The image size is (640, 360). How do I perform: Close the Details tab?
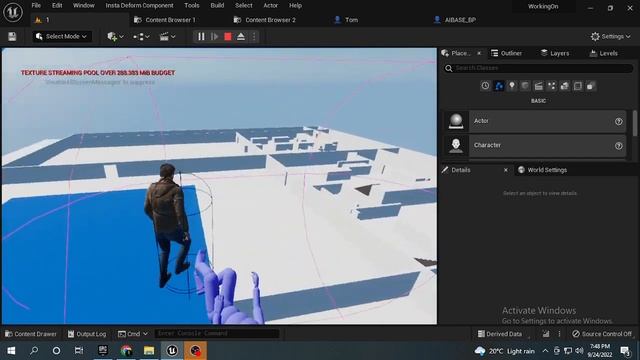506,170
